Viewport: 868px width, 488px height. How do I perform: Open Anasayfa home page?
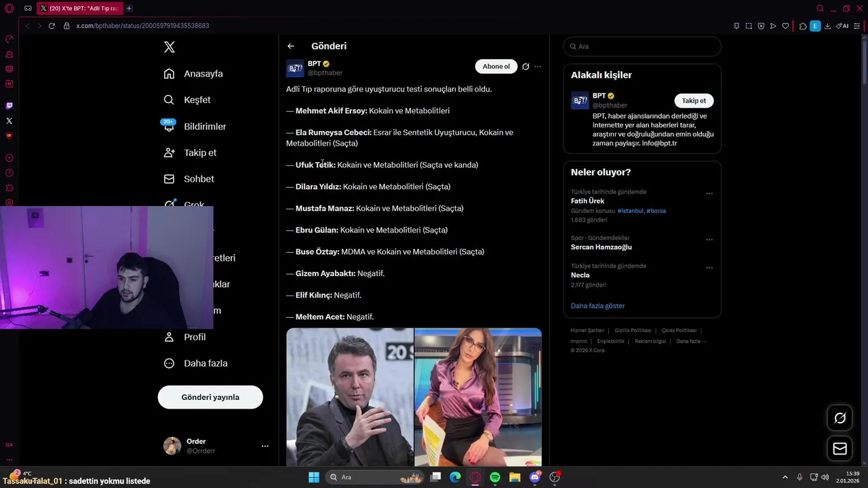coord(193,73)
